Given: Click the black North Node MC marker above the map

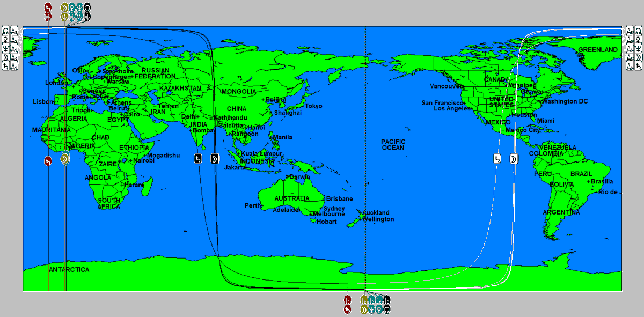Looking at the screenshot, I should click(x=87, y=12).
